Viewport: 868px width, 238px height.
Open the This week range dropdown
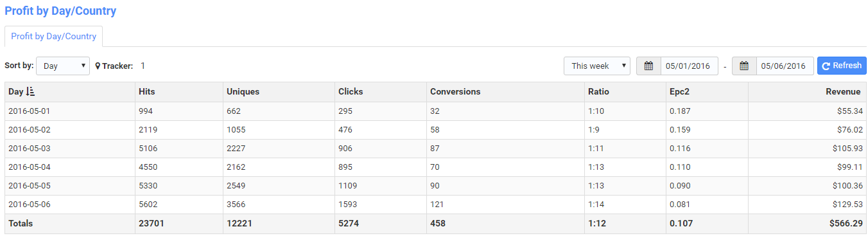(597, 66)
